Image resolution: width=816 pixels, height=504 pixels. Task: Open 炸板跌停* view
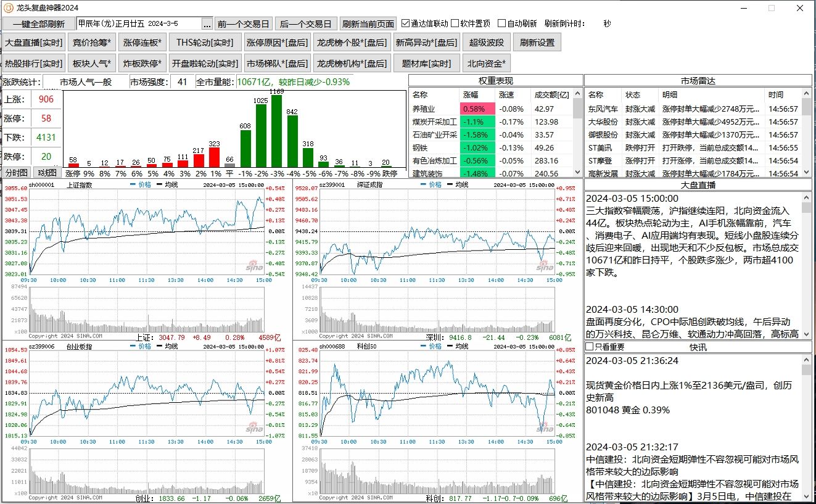pos(142,63)
